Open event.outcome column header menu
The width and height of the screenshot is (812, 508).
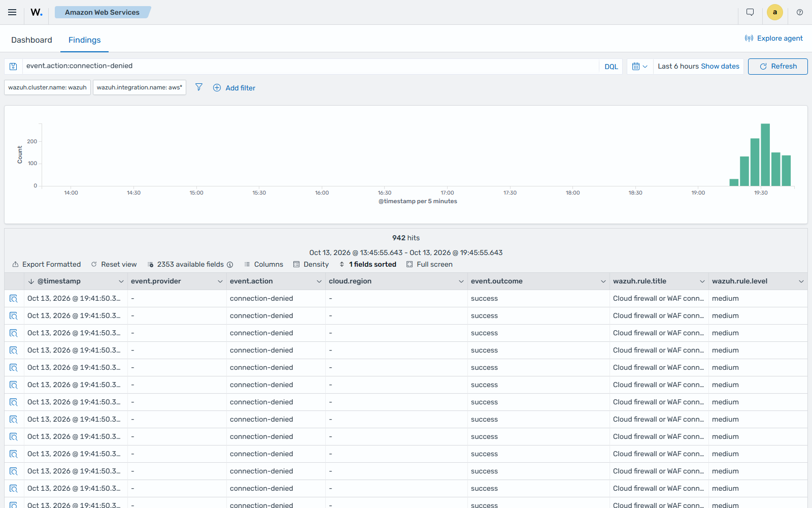coord(603,281)
